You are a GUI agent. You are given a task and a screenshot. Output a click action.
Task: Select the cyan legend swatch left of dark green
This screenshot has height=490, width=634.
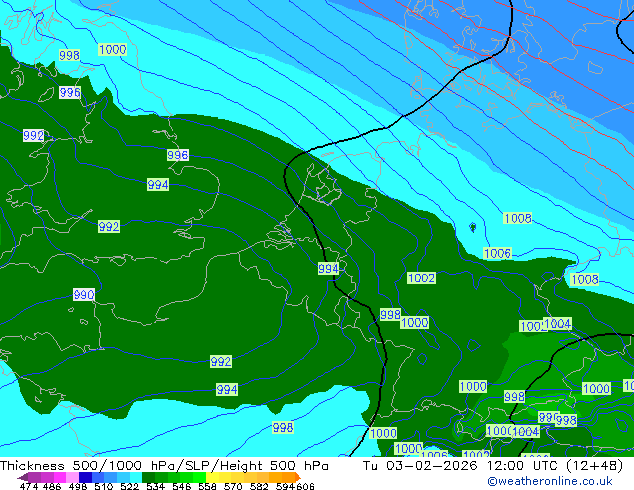(x=136, y=477)
